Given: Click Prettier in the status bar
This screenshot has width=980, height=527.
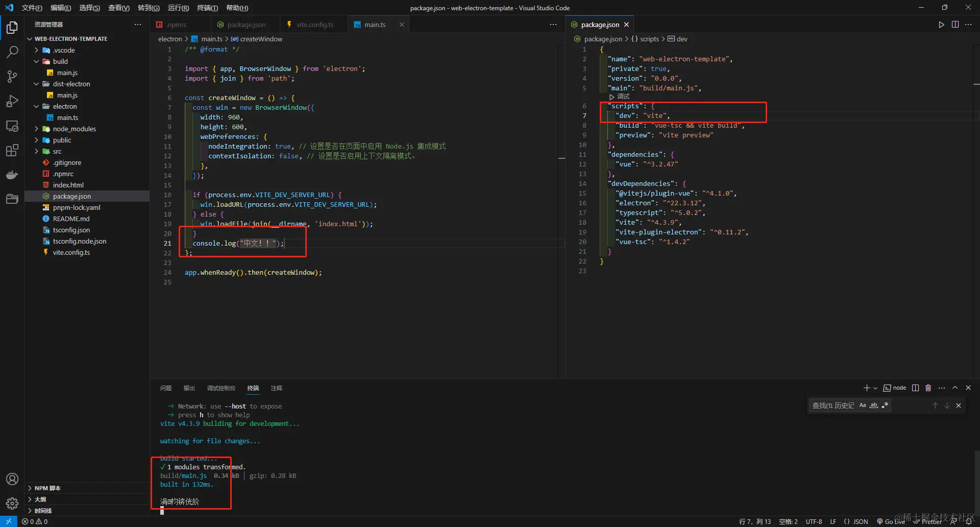Looking at the screenshot, I should 928,521.
